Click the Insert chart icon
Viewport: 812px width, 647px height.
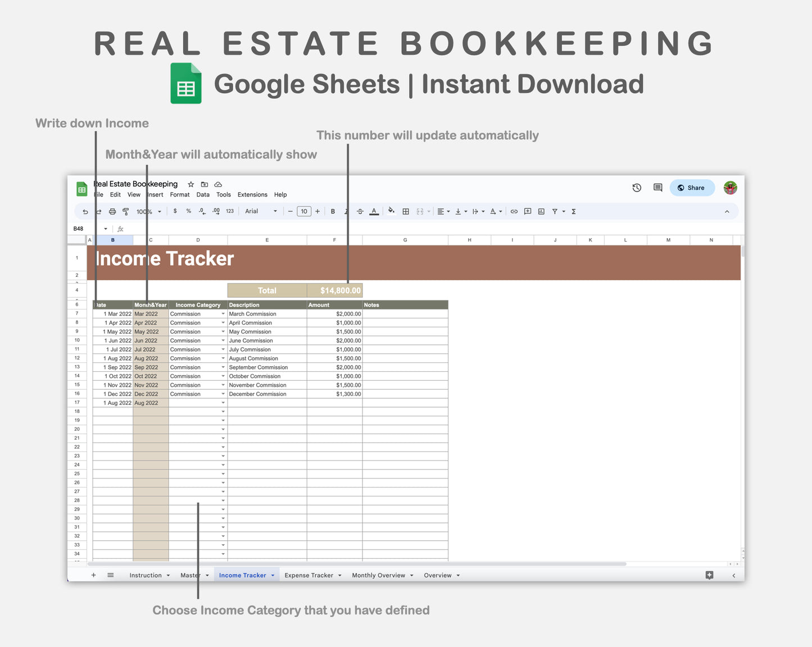click(x=541, y=211)
